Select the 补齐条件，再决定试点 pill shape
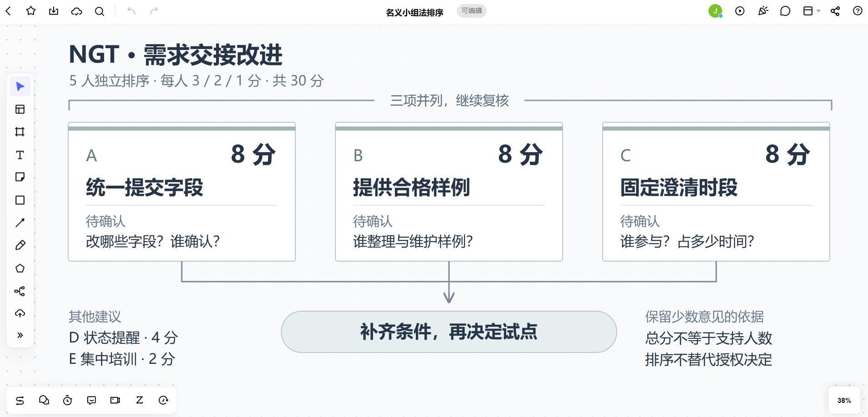Image resolution: width=868 pixels, height=417 pixels. coord(449,332)
